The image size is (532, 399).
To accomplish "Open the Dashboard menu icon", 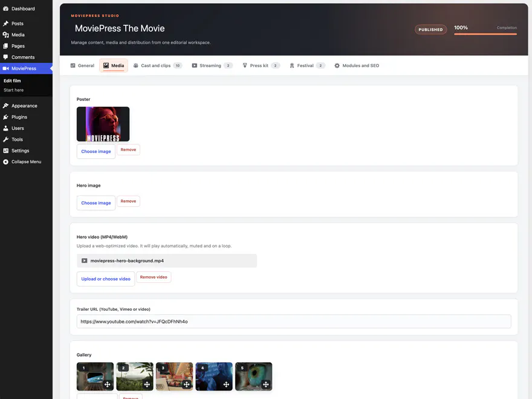I will click(6, 9).
